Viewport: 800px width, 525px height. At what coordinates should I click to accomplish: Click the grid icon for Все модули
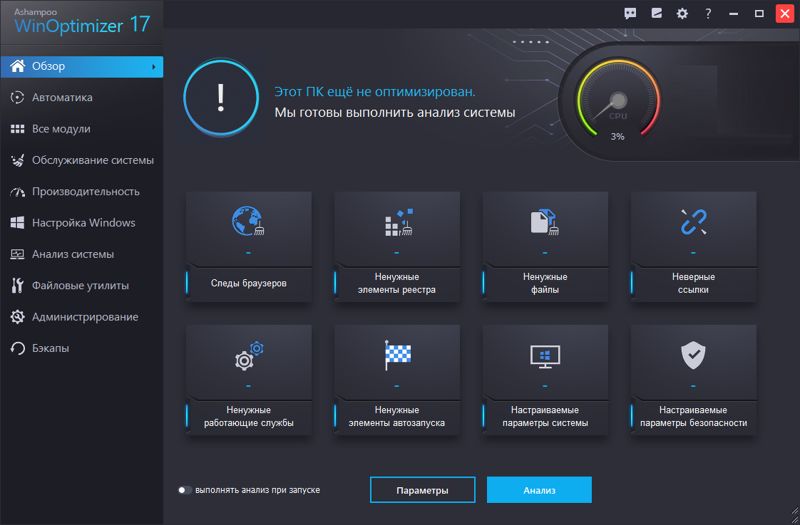[17, 129]
